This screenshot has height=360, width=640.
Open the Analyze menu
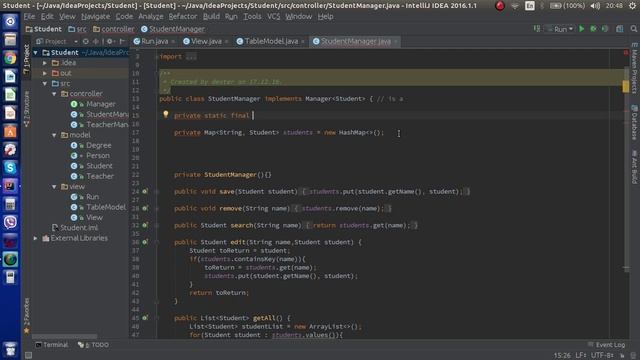(150, 16)
